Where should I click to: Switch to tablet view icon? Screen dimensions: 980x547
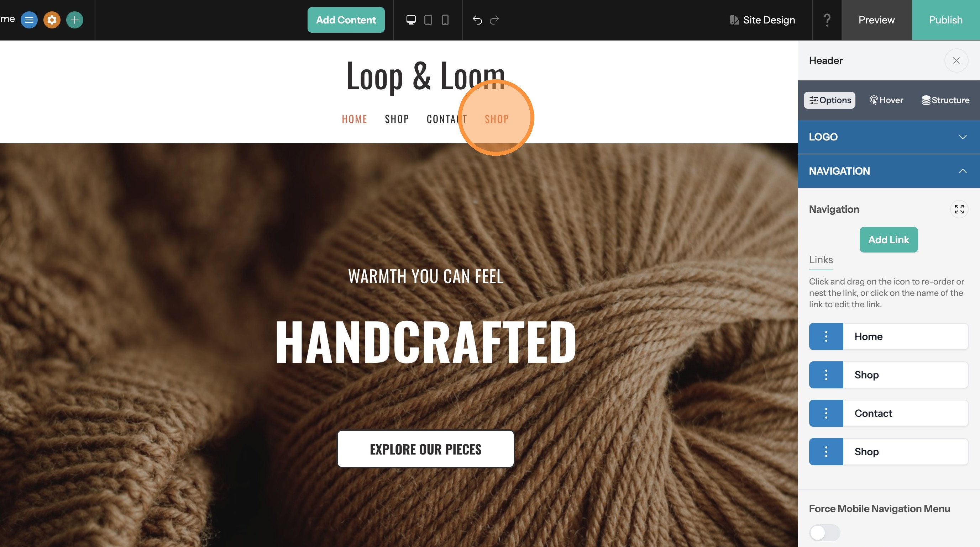point(428,20)
